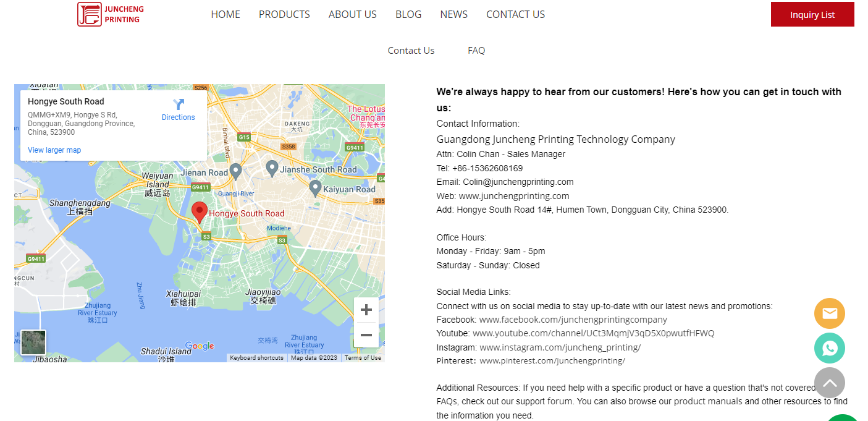Open the WhatsApp chat floating icon
Viewport: 868px width, 421px height.
829,347
